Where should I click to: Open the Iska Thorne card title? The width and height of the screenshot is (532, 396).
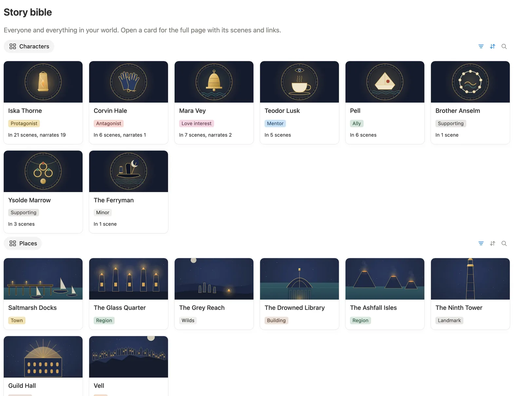(25, 111)
